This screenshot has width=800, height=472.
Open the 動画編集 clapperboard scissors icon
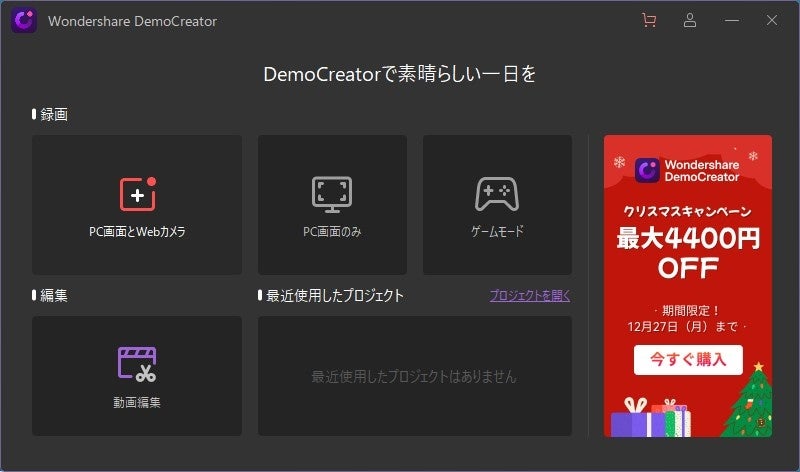tap(137, 364)
